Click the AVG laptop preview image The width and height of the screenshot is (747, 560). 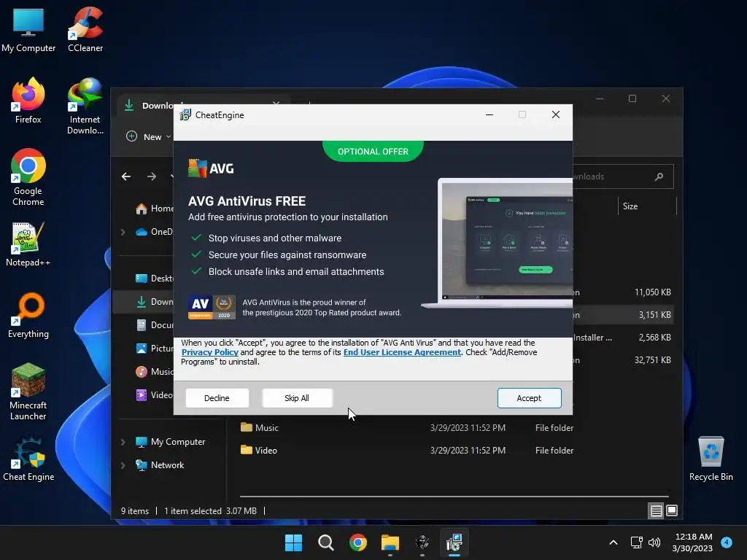pos(498,243)
